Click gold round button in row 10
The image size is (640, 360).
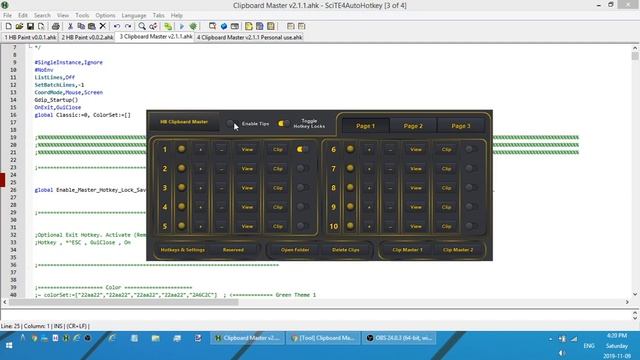click(350, 226)
